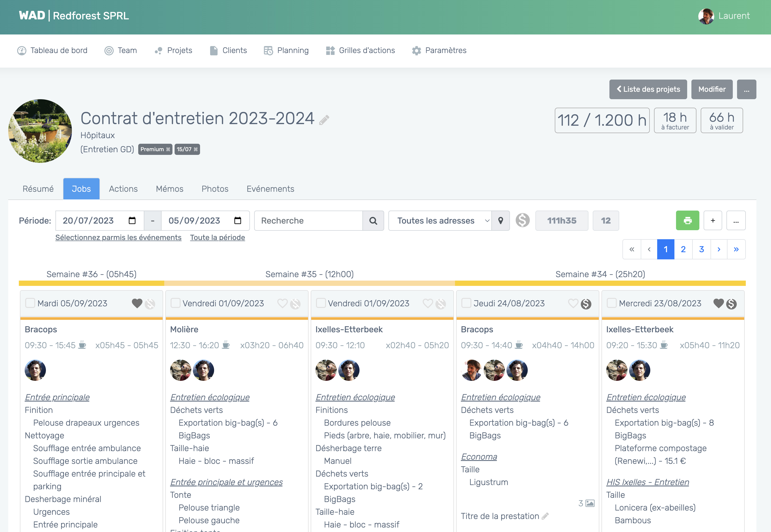This screenshot has height=532, width=771.
Task: Open the start date calendar picker
Action: click(x=133, y=220)
